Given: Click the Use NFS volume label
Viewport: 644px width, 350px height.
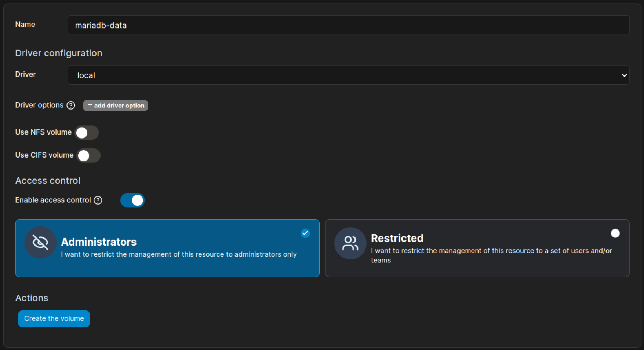Looking at the screenshot, I should pos(43,132).
